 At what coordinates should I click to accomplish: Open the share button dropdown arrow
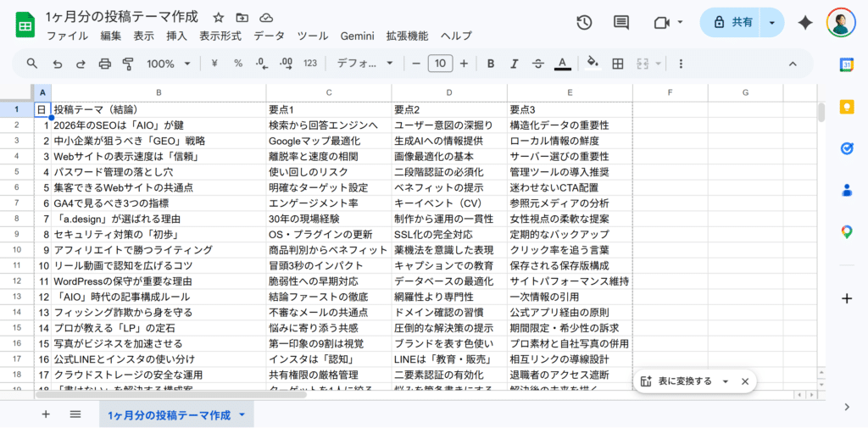tap(771, 23)
